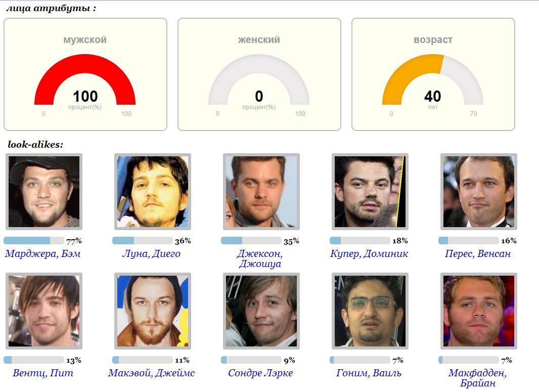
Task: Click the thumbnail above Гоним, Ваиль
Action: tap(370, 311)
